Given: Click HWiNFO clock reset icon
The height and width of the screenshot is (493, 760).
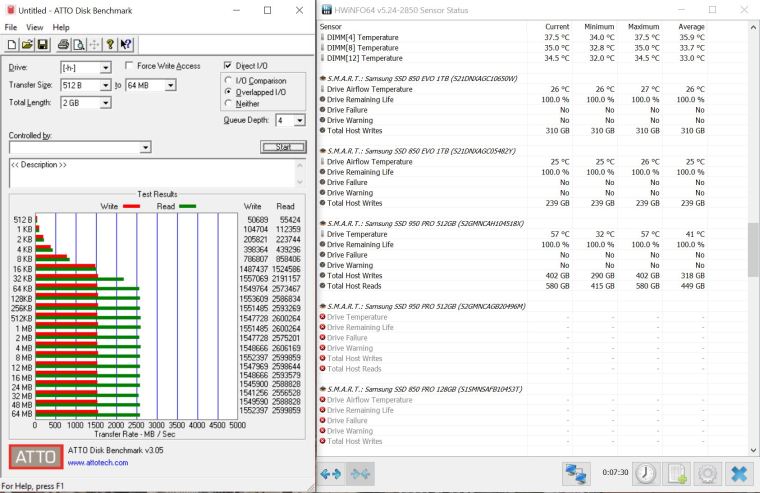Looking at the screenshot, I should point(646,474).
